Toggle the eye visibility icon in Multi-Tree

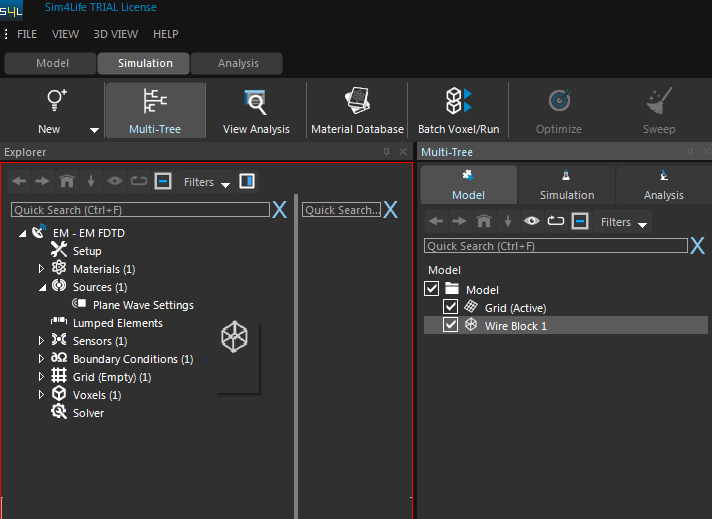coord(532,222)
